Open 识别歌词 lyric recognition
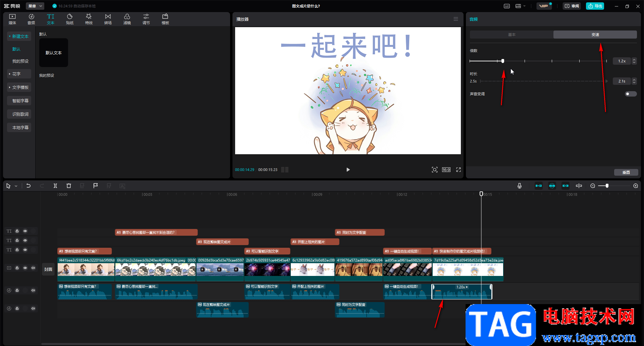Viewport: 644px width, 346px height. pos(19,114)
